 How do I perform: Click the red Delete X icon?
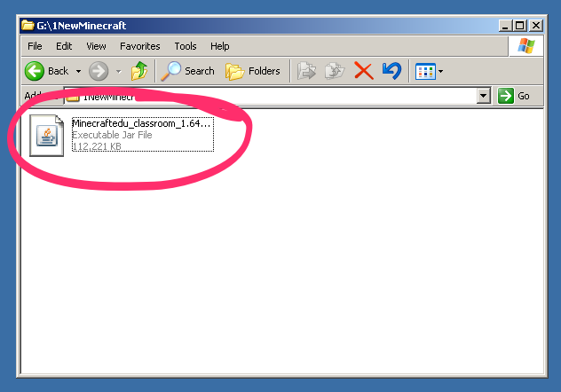pos(364,70)
